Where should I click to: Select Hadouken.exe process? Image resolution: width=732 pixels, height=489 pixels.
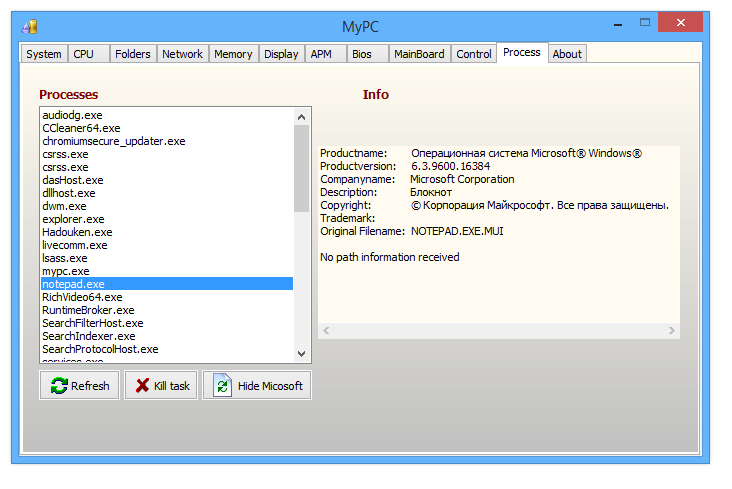tap(167, 232)
